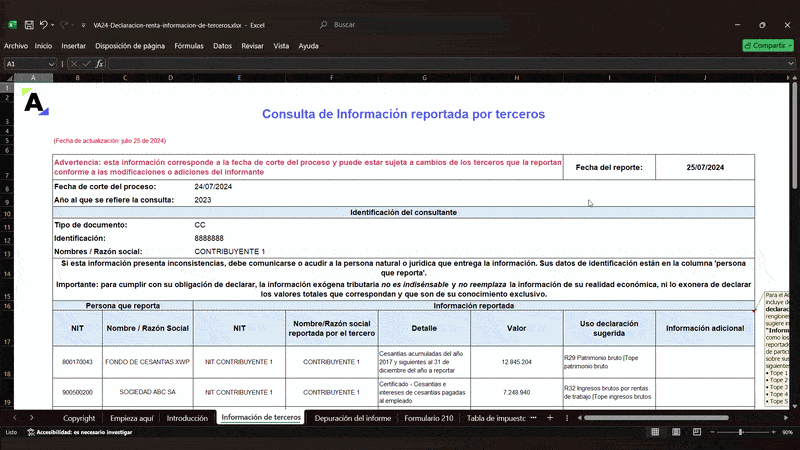The image size is (800, 450).
Task: Switch to Normal view icon
Action: pyautogui.click(x=655, y=432)
